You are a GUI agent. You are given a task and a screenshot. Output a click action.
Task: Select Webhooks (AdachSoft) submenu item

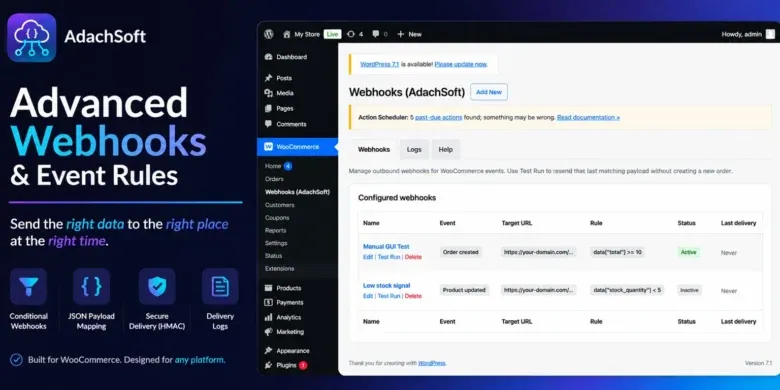click(297, 192)
